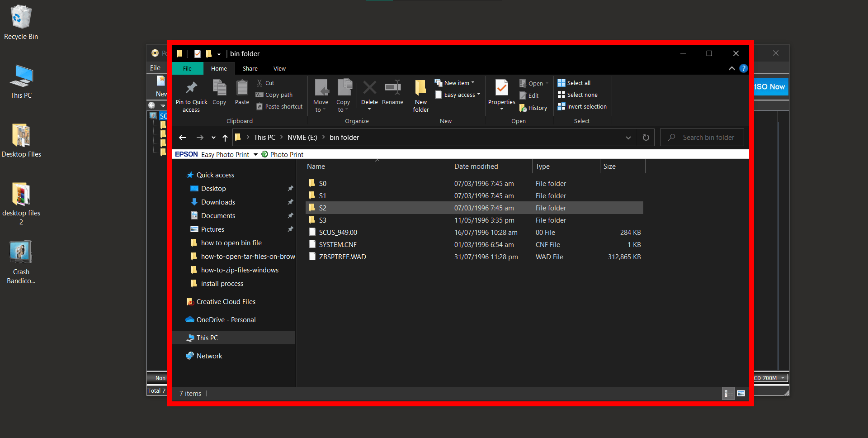This screenshot has width=868, height=438.
Task: Delete the selected folder
Action: coord(369,94)
